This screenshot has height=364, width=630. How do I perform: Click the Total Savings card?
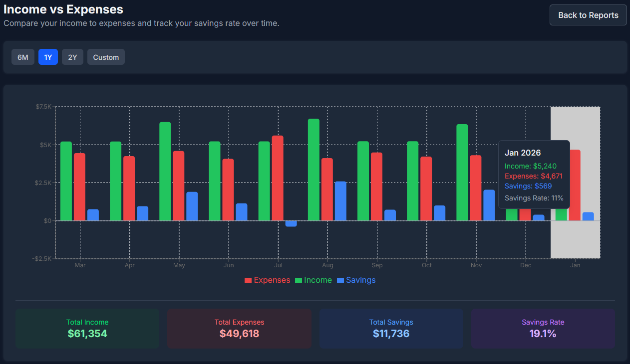coord(391,329)
